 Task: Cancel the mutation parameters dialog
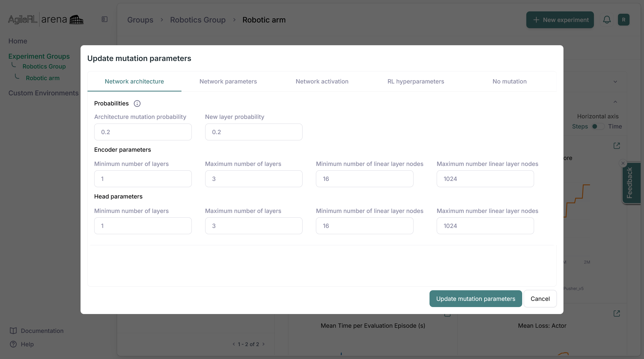(540, 299)
